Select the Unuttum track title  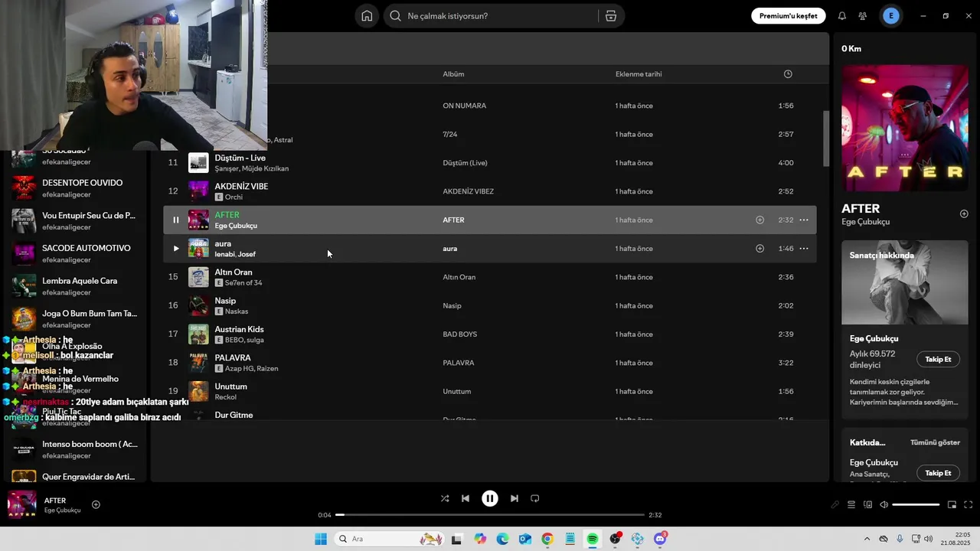click(x=230, y=386)
